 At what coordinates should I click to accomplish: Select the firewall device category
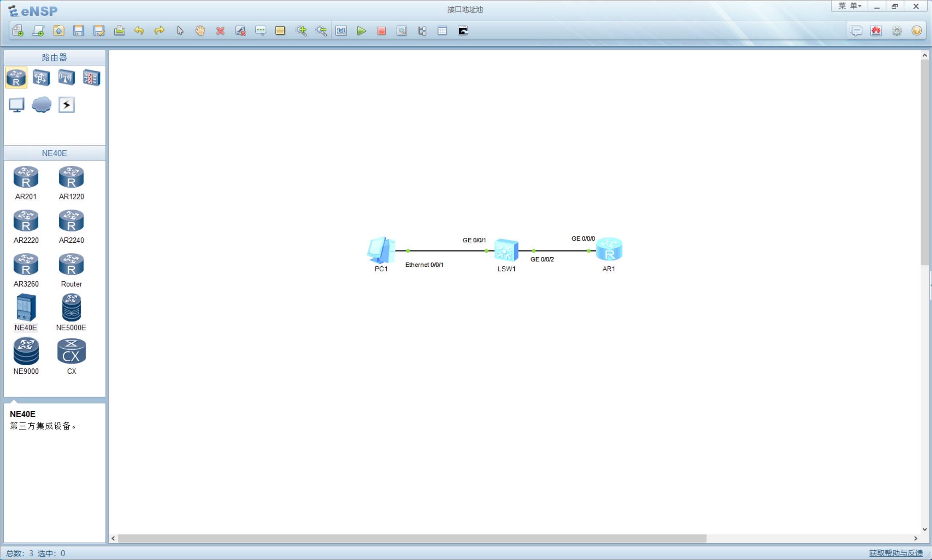click(91, 78)
